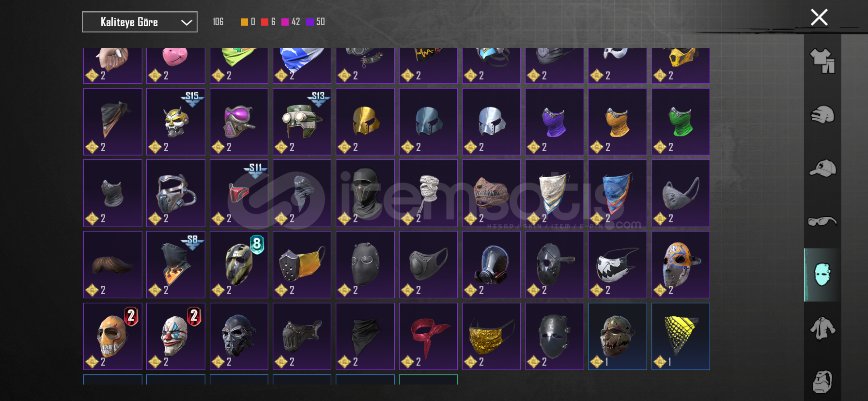Click the dropdown chevron beside Kaliteye Göre
This screenshot has height=401, width=868.
click(186, 22)
